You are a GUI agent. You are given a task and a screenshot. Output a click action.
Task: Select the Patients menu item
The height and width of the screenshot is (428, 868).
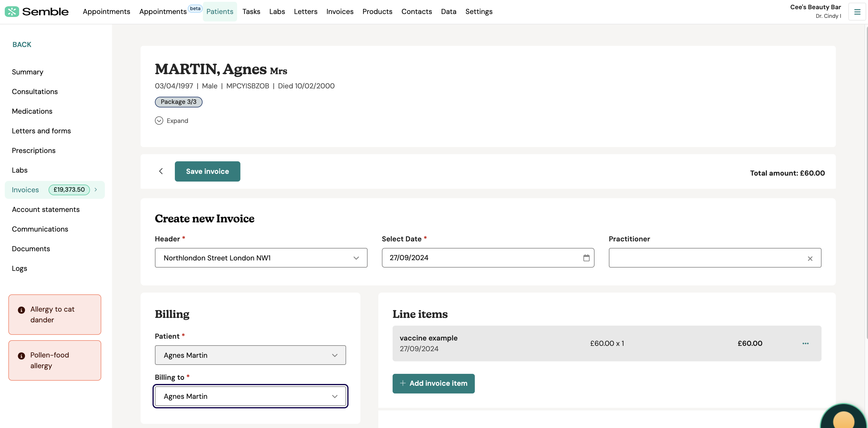point(220,11)
